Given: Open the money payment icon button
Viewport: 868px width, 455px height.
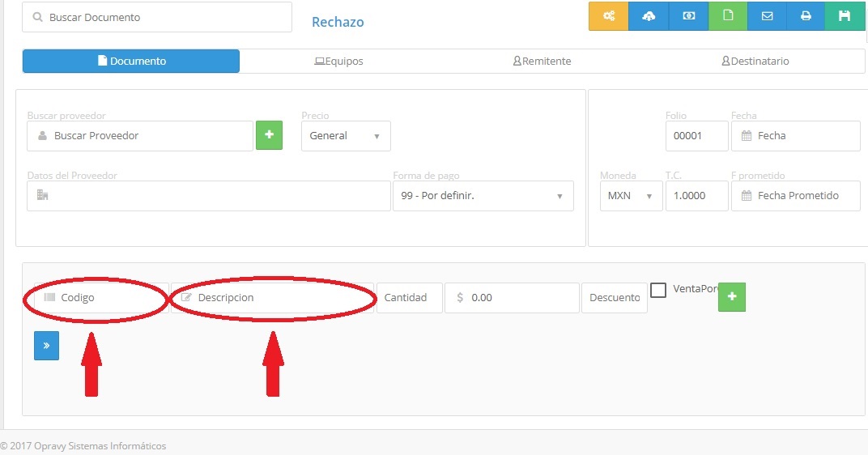Looking at the screenshot, I should pos(688,16).
